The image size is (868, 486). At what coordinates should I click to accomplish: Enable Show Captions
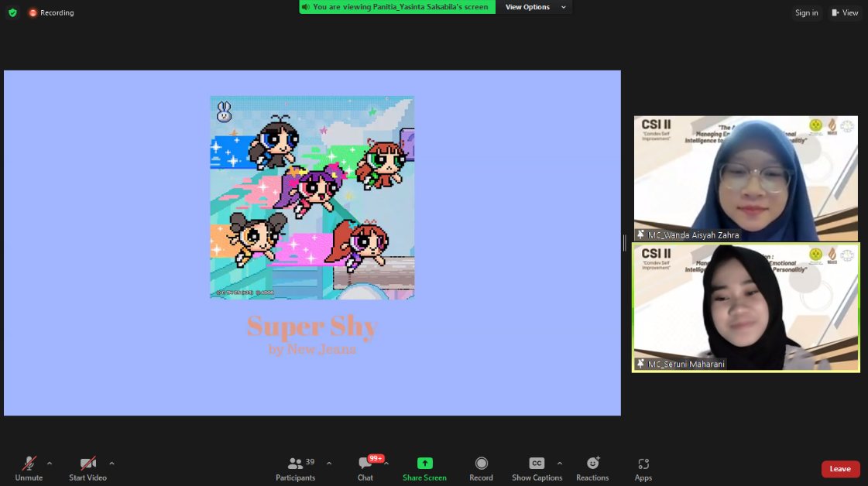click(x=537, y=468)
